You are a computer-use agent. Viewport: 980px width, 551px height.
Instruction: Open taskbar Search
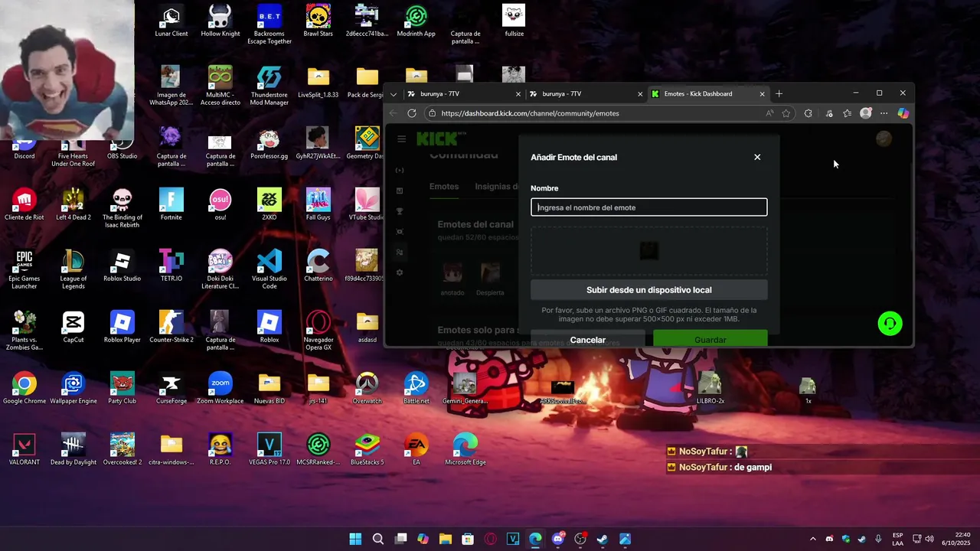pyautogui.click(x=378, y=539)
